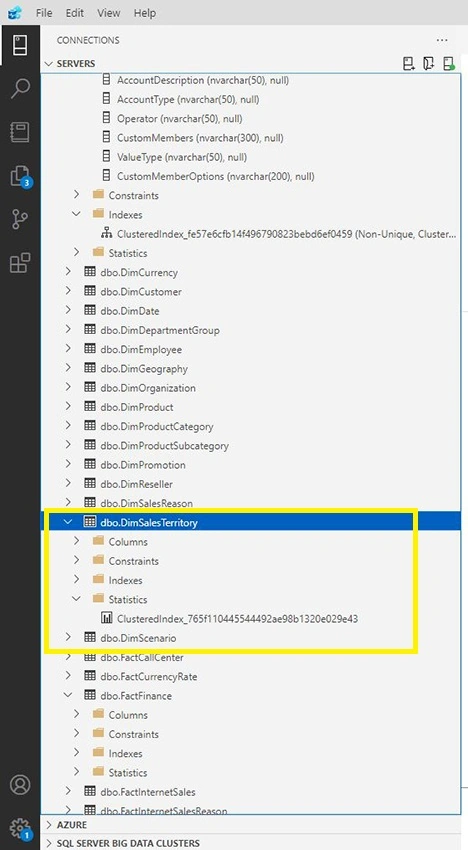The image size is (468, 850).
Task: Select the dbo.DimDepartmentGroup table
Action: 159,330
